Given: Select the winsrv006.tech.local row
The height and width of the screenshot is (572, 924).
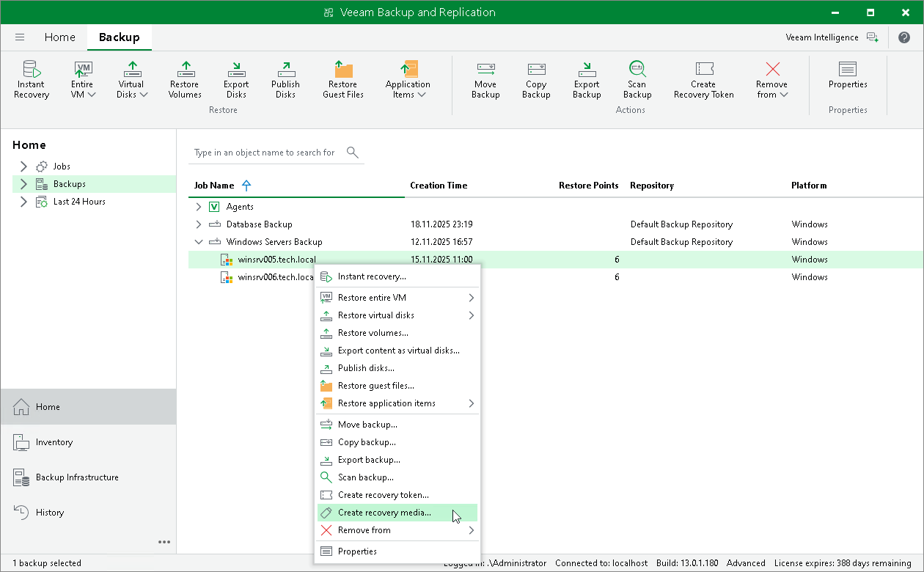Looking at the screenshot, I should 555,277.
